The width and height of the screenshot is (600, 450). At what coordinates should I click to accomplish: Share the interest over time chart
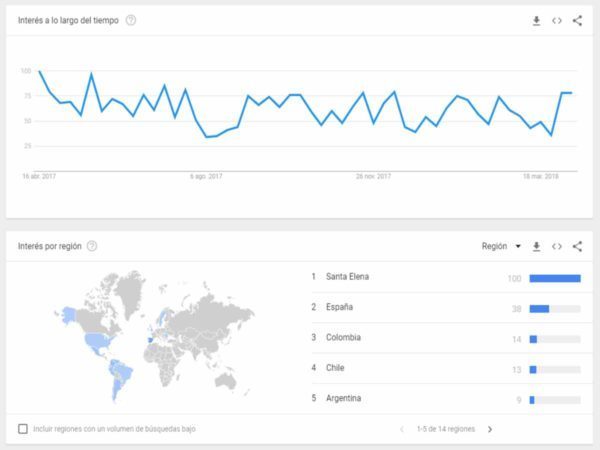coord(577,20)
